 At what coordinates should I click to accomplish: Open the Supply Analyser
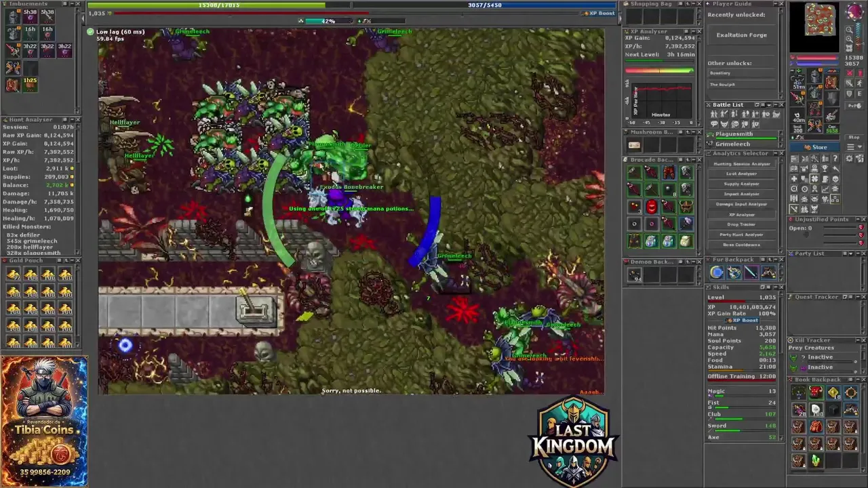[x=742, y=184]
